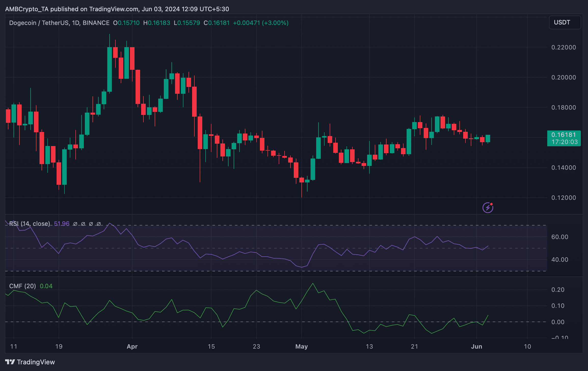Click the TradingView text at the bottom

click(36, 362)
